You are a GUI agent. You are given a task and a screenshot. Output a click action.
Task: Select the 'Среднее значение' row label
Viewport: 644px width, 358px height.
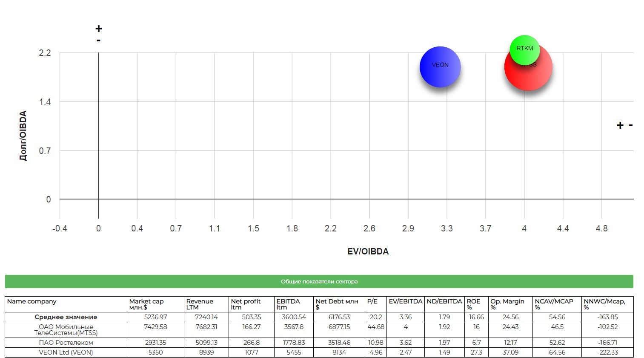(66, 317)
